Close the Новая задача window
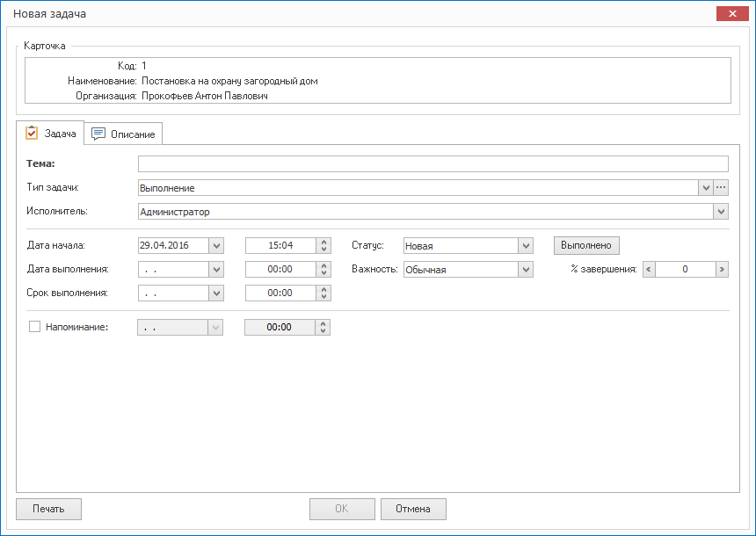The width and height of the screenshot is (756, 536). click(x=732, y=13)
